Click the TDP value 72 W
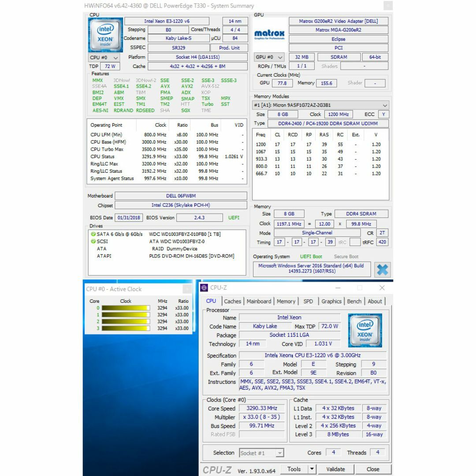 110,66
